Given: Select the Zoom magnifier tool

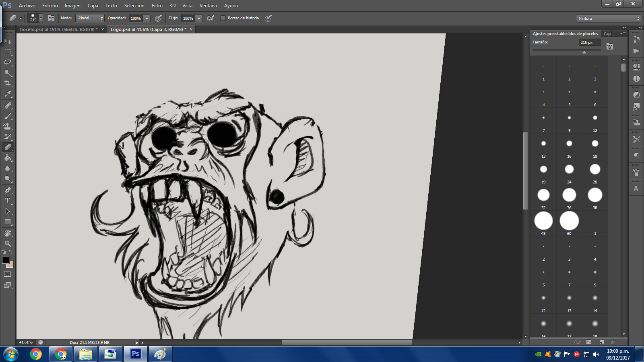Looking at the screenshot, I should point(8,244).
